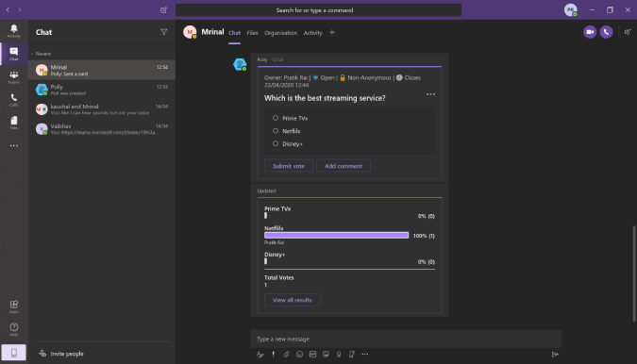The image size is (637, 364).
Task: Open the Mrinal chat in list
Action: click(x=102, y=70)
